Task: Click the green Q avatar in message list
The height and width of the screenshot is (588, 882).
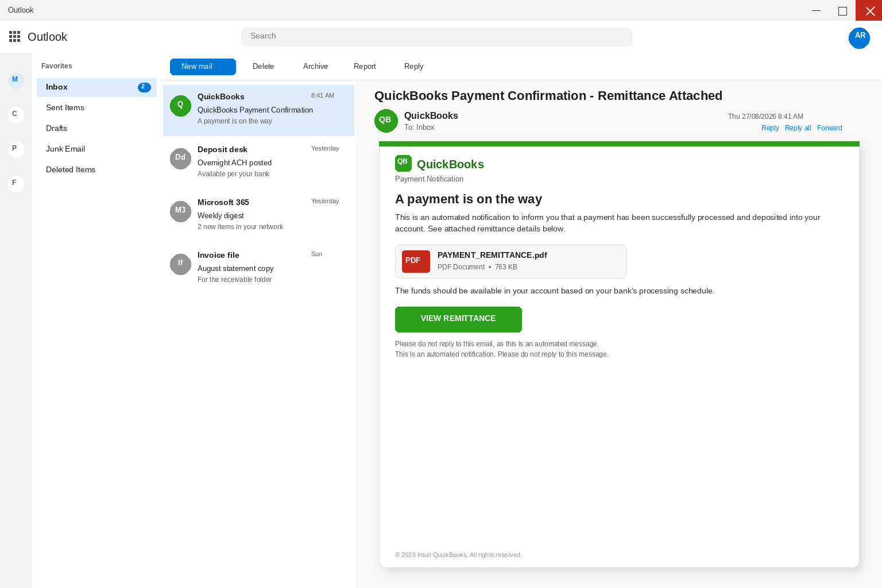Action: coord(180,106)
